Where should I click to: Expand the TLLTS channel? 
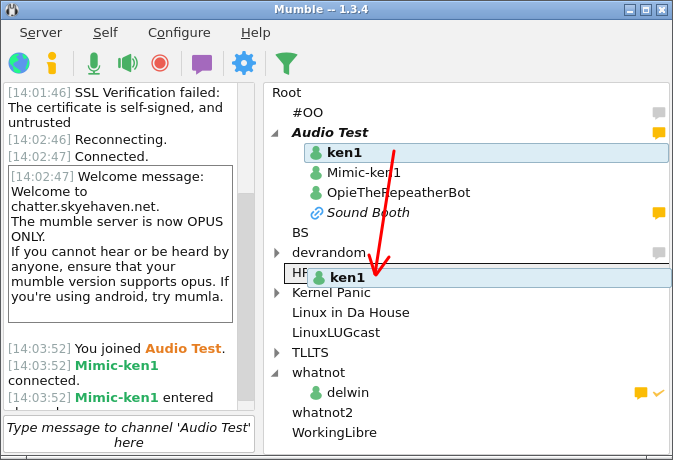(x=277, y=353)
